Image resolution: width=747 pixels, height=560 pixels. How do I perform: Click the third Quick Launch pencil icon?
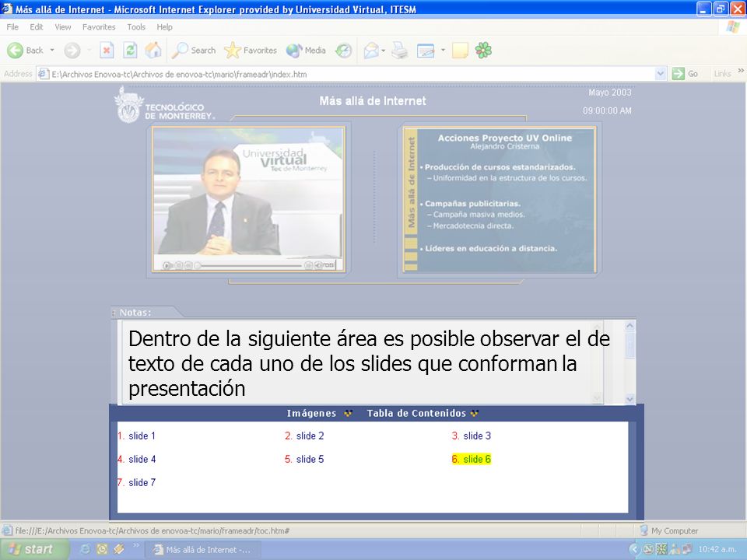point(118,549)
